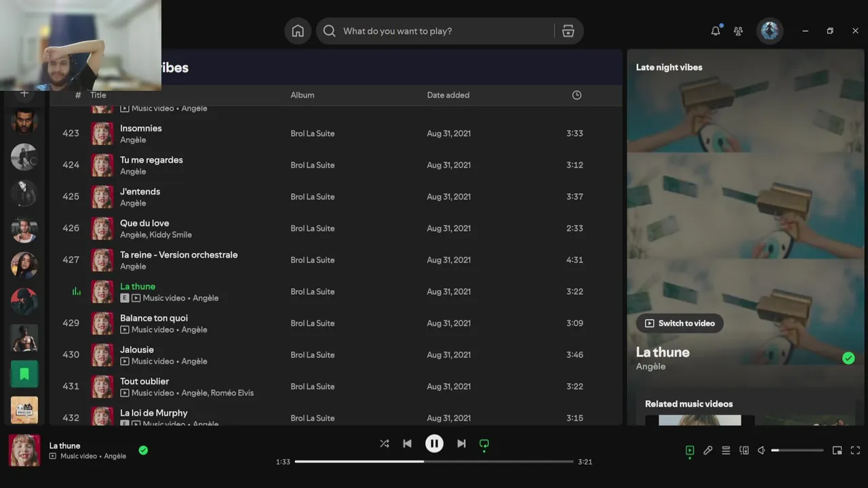The width and height of the screenshot is (868, 488).
Task: Sort by duration clock icon column
Action: click(576, 96)
